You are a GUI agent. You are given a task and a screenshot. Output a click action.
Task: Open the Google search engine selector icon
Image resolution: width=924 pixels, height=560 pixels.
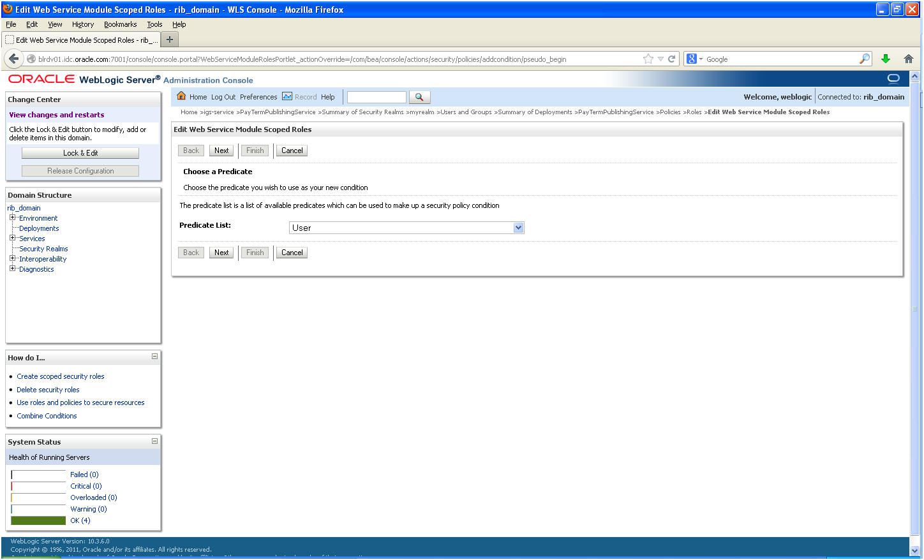(x=694, y=59)
